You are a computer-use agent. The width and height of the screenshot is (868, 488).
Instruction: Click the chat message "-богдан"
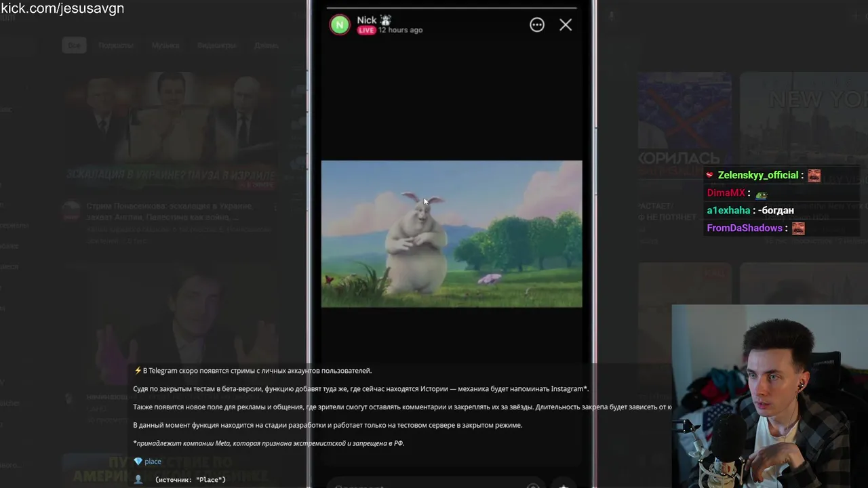point(776,211)
